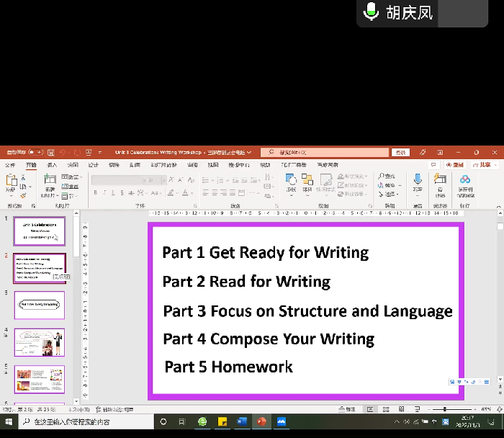This screenshot has height=438, width=504.
Task: Toggle Italic text formatting
Action: pyautogui.click(x=104, y=193)
